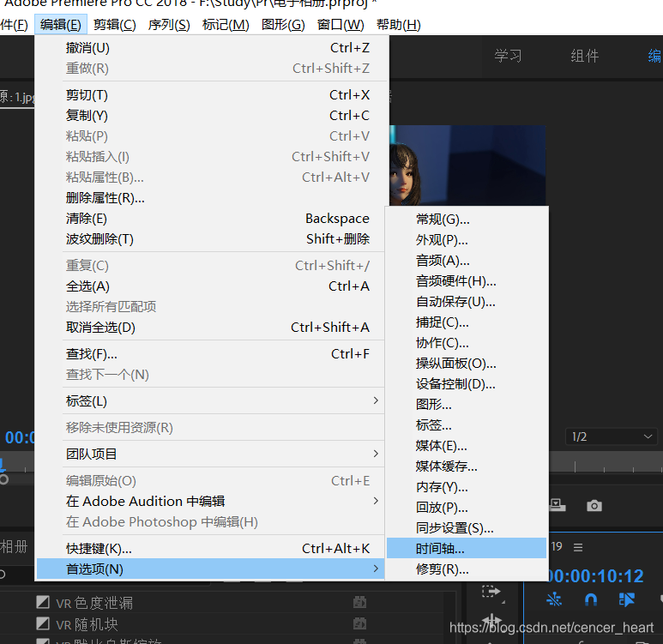Open the 窗口(W) menu
This screenshot has width=663, height=644.
pyautogui.click(x=341, y=25)
